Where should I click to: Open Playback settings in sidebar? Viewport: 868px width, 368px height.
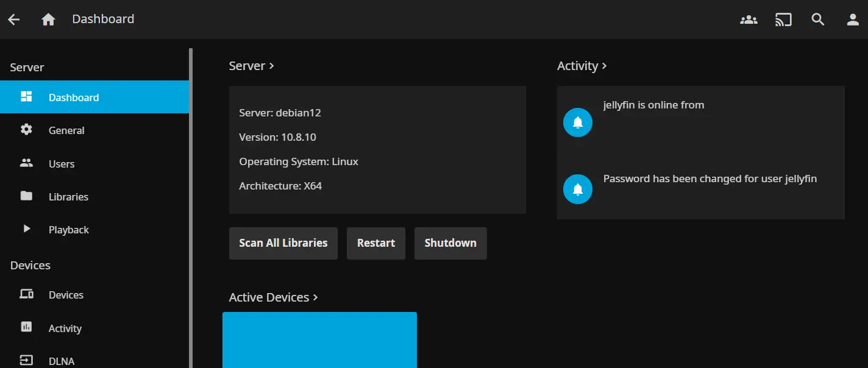click(x=68, y=230)
